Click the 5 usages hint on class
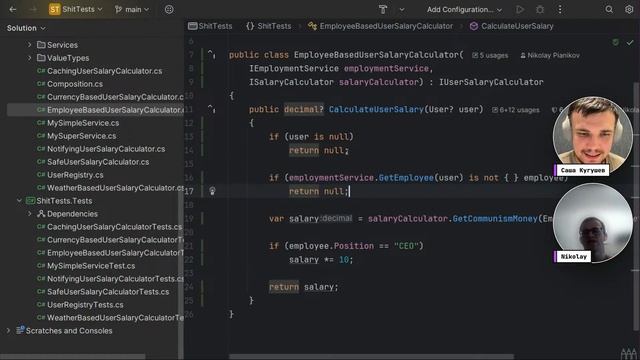 pos(490,56)
